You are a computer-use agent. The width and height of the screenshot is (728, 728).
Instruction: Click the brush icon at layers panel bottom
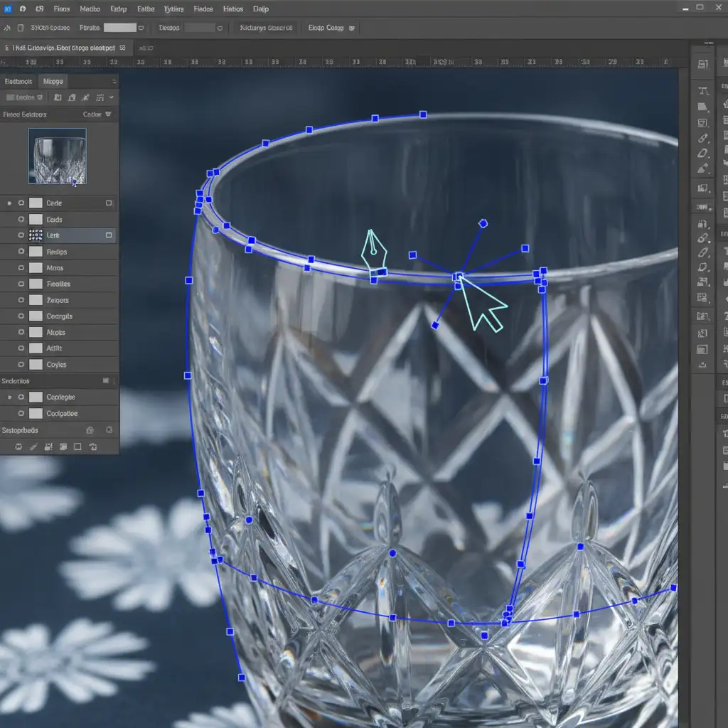(33, 447)
